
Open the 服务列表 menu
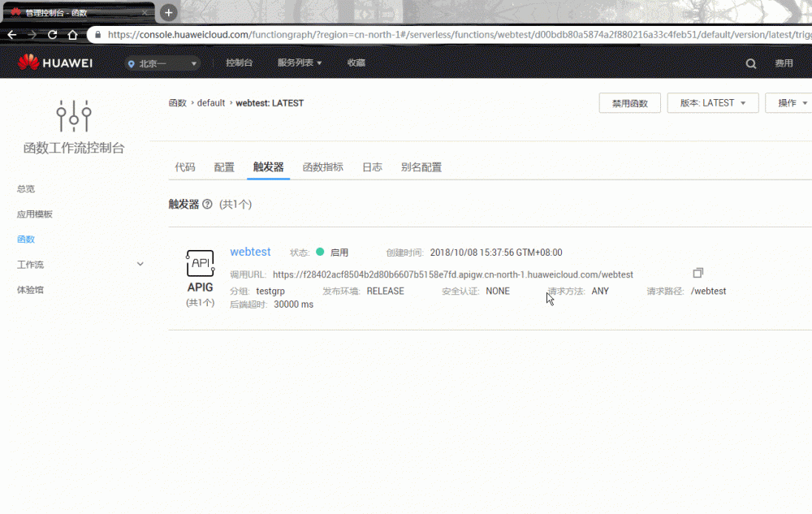[300, 63]
